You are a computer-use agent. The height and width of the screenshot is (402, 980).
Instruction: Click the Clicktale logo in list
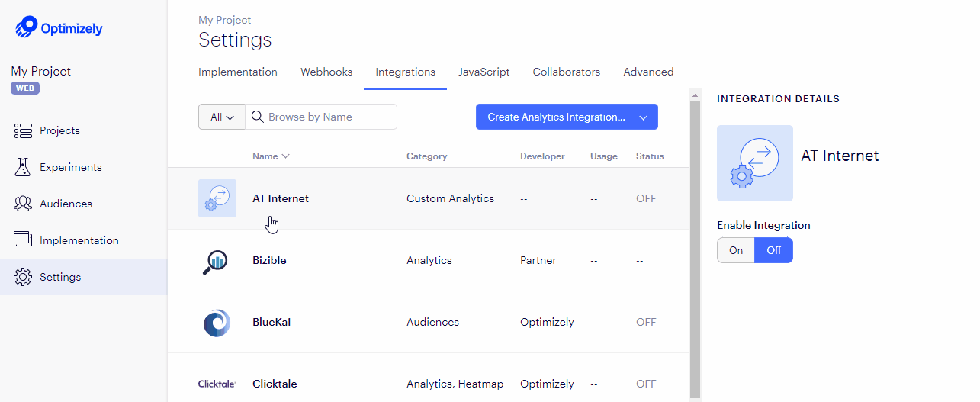pyautogui.click(x=217, y=384)
